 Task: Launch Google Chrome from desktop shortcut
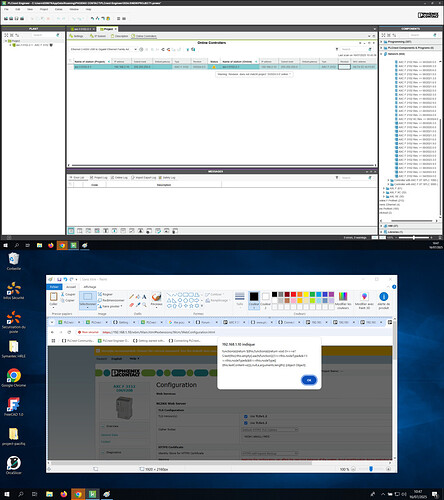pos(14,378)
